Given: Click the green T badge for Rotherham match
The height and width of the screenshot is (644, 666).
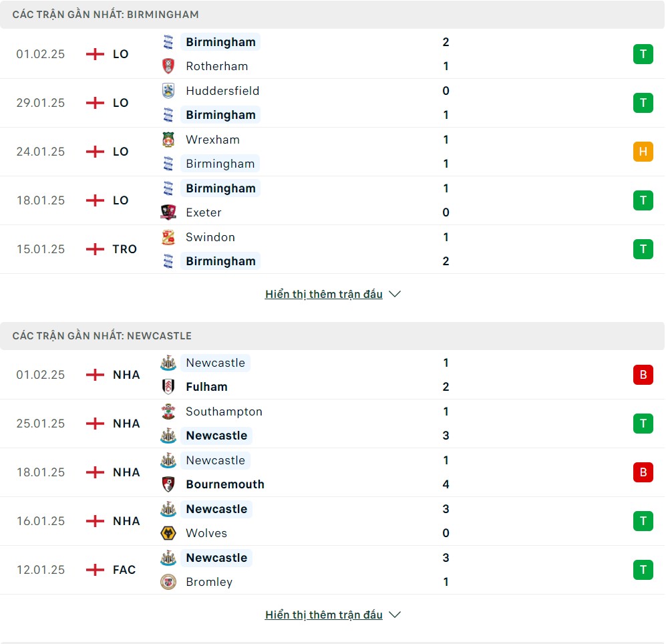Looking at the screenshot, I should 643,54.
